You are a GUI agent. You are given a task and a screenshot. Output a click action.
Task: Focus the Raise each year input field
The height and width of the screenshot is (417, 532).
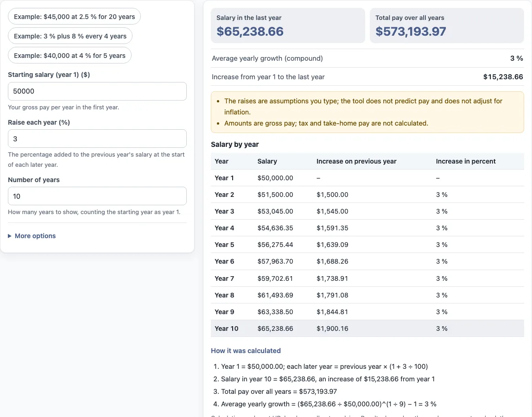click(x=97, y=139)
